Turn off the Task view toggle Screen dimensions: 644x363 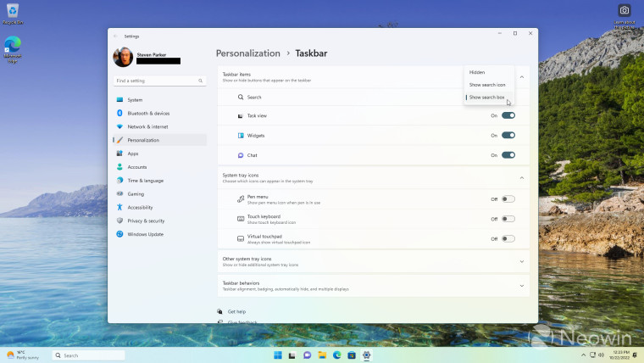(508, 115)
